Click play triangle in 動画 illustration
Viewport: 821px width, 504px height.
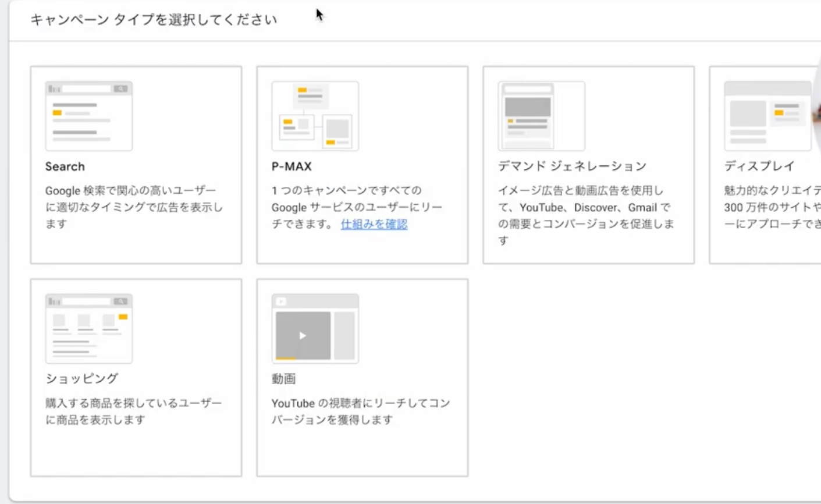(303, 336)
